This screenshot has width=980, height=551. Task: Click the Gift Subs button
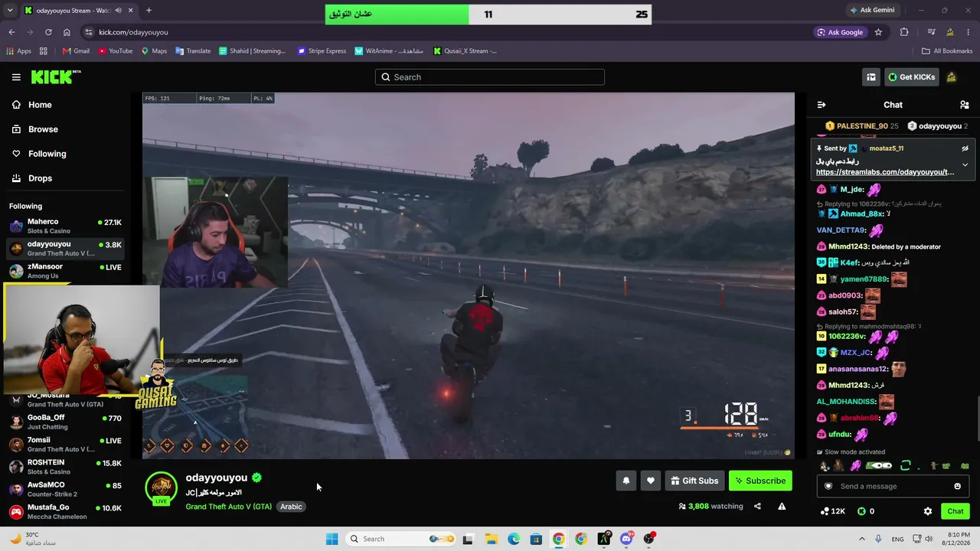click(x=694, y=481)
